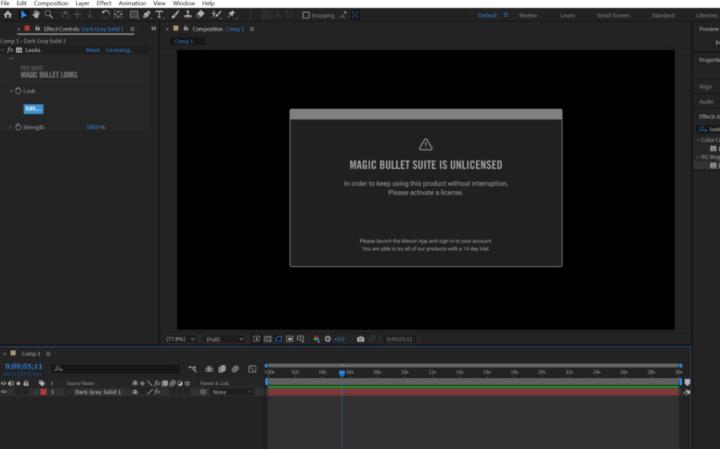Click the snapshot camera icon below viewer
Viewport: 720px width, 449px height.
361,339
